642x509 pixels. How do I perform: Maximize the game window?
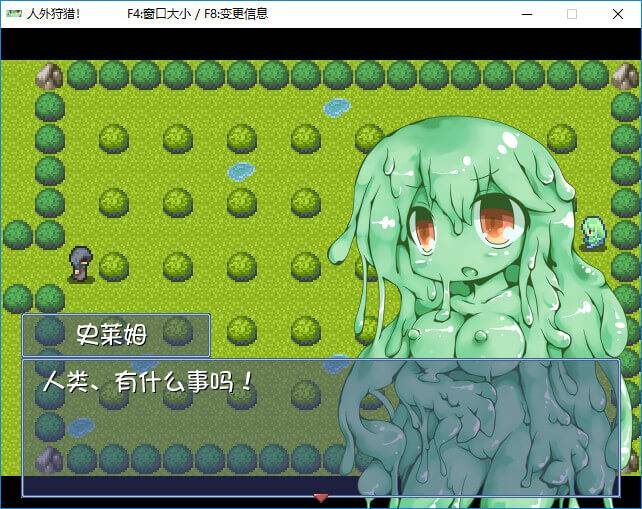point(572,14)
